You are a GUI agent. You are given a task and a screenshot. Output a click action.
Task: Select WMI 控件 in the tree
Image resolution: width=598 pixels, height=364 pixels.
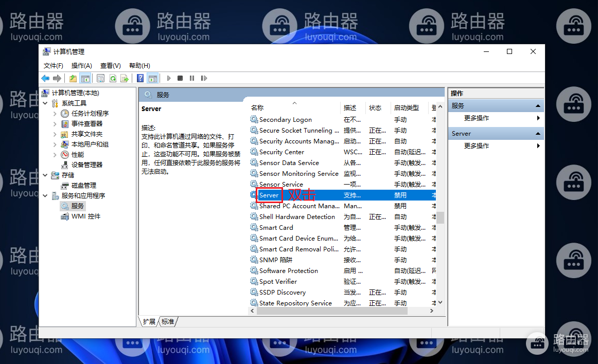pyautogui.click(x=86, y=216)
